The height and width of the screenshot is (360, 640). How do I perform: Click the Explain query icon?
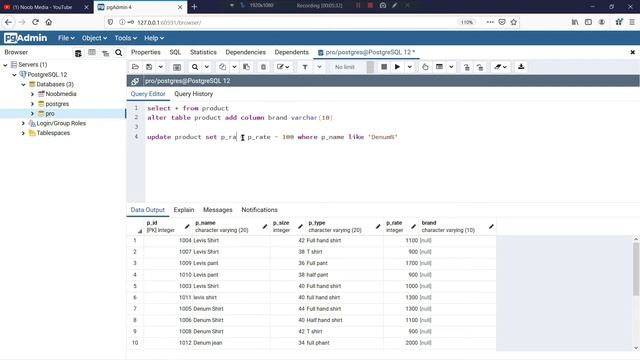425,67
